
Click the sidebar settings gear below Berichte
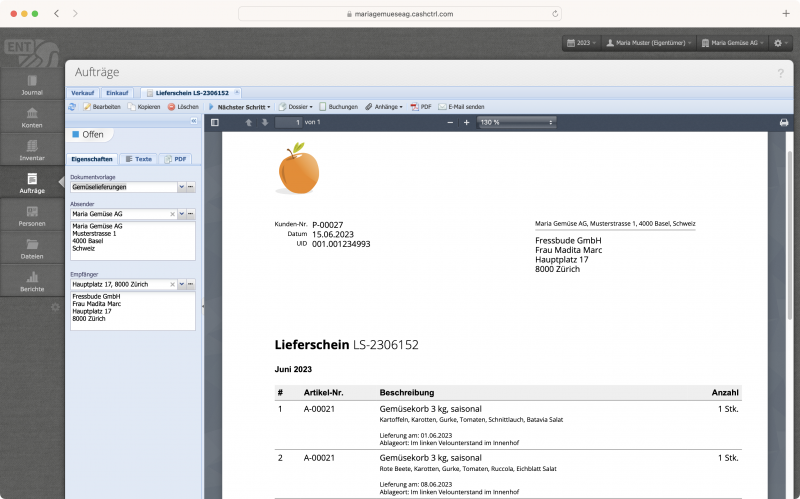55,307
